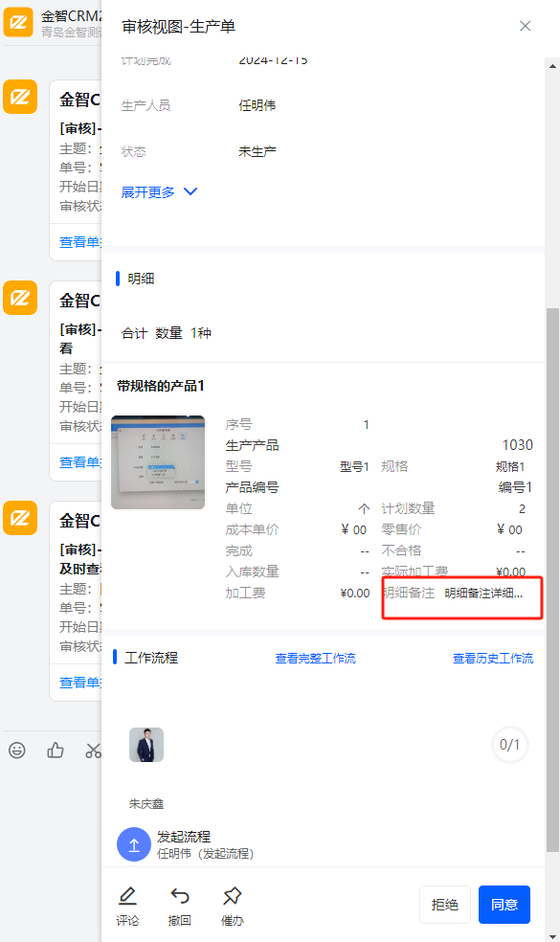
Task: Click the thumbs-up icon
Action: pos(56,750)
